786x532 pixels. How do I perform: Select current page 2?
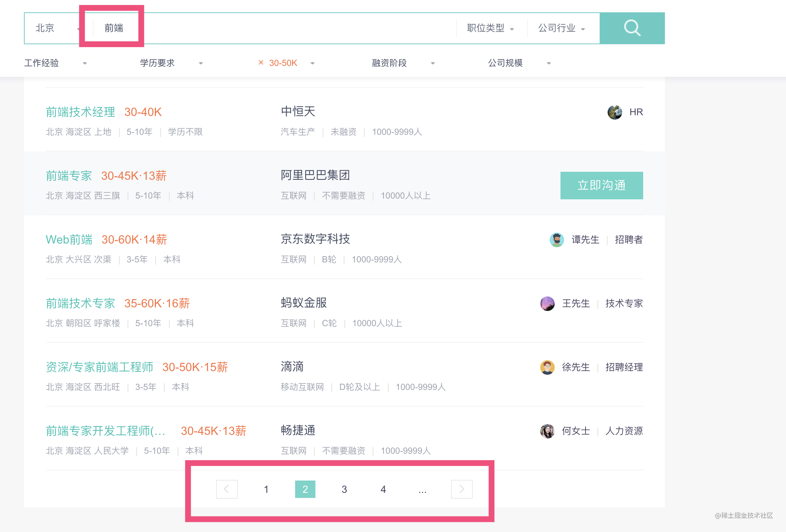305,489
